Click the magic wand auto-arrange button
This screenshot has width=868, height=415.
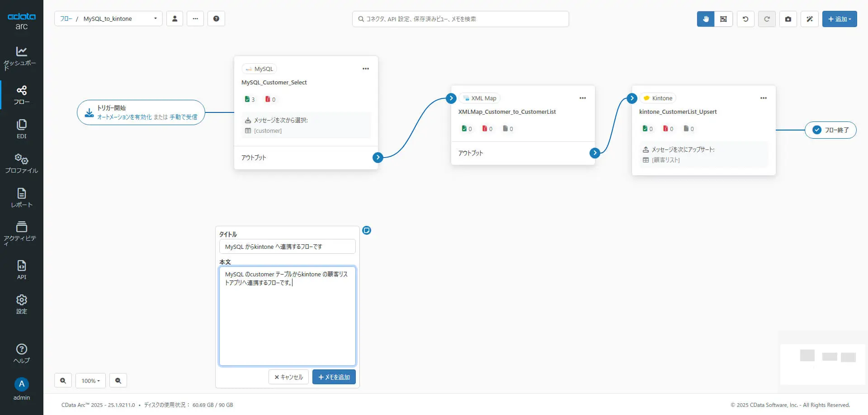[810, 19]
